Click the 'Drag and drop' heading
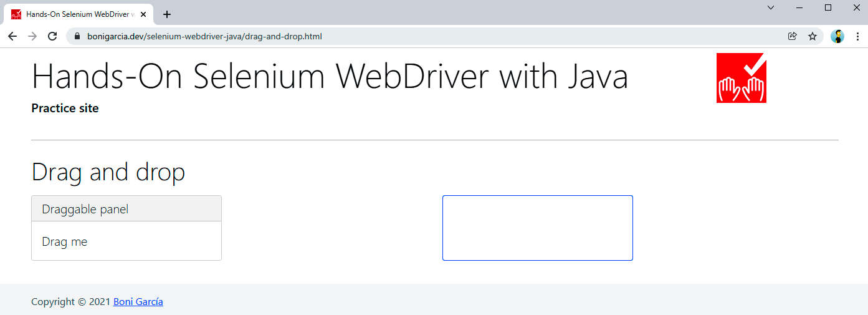 click(x=108, y=172)
